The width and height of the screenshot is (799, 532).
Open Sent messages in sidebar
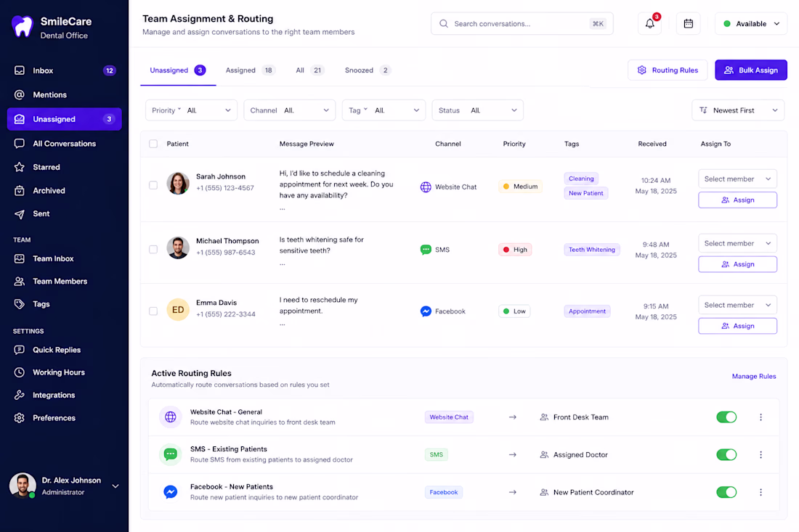(64, 214)
